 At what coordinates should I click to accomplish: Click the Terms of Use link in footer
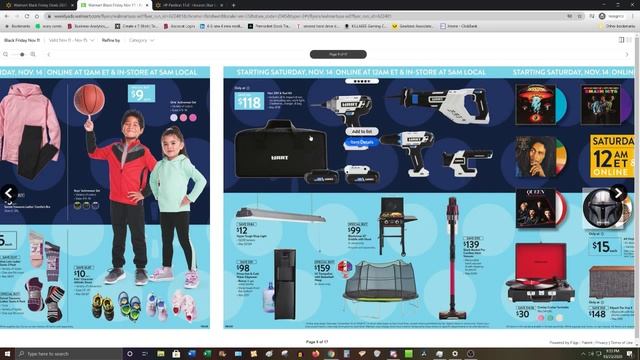click(x=621, y=342)
